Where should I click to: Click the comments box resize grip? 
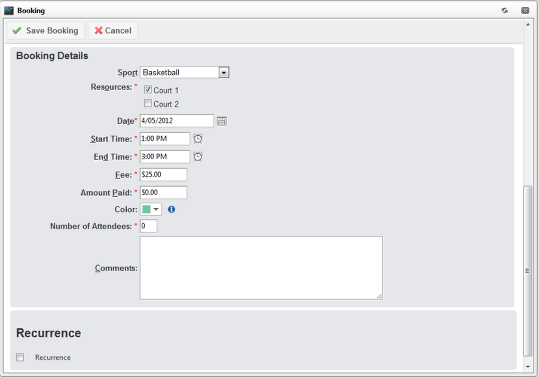click(379, 296)
